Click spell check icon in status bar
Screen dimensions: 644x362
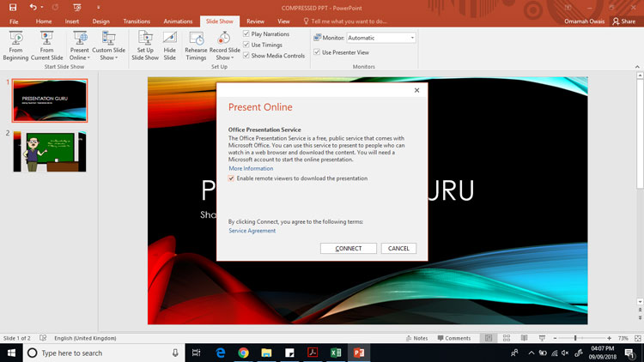click(x=43, y=338)
